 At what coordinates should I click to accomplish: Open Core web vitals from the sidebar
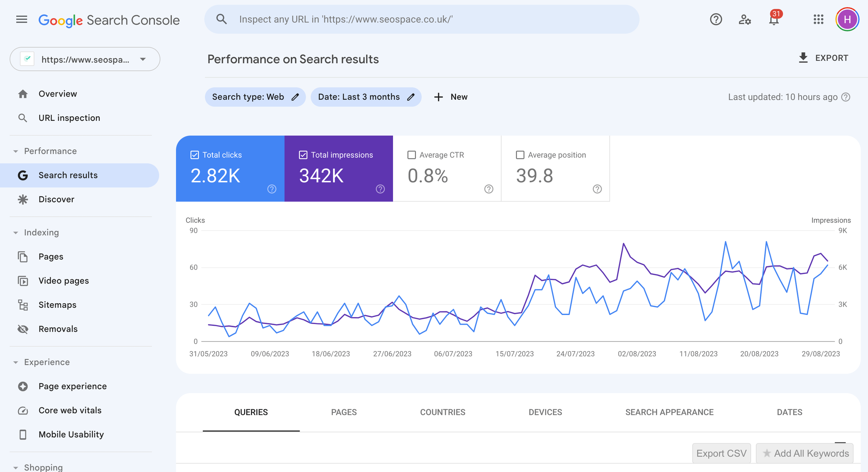point(69,410)
